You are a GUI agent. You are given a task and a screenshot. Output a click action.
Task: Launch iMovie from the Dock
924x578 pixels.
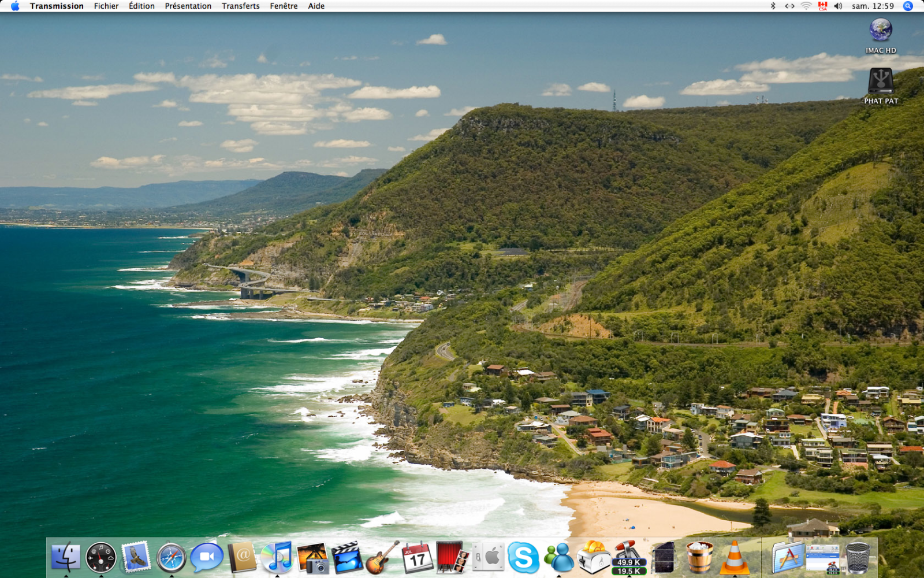tap(347, 558)
